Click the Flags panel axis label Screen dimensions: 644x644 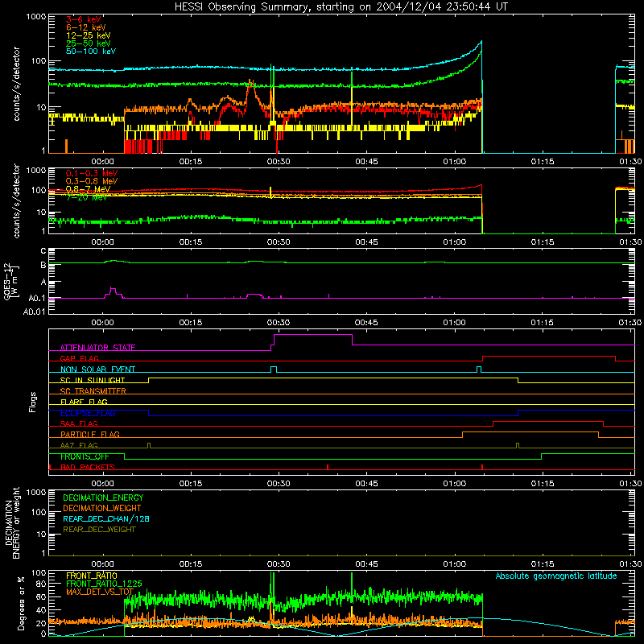pyautogui.click(x=33, y=402)
